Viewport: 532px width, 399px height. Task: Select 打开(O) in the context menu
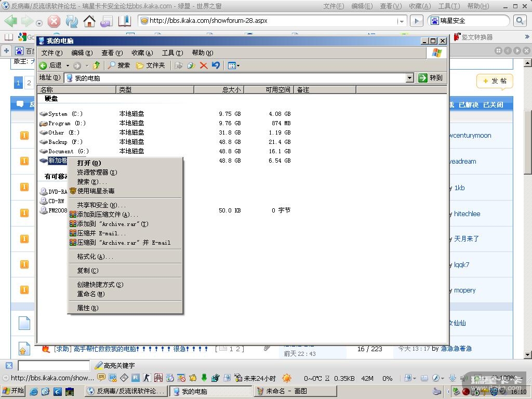125,163
